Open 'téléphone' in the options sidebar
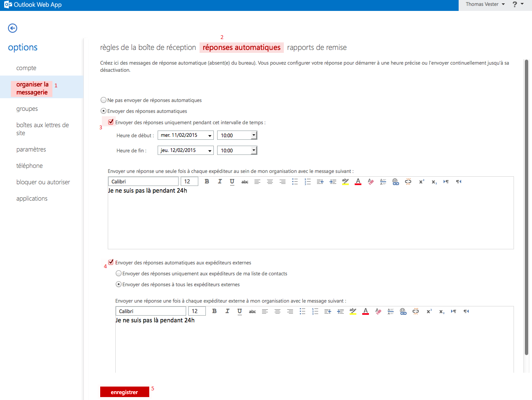Image resolution: width=532 pixels, height=400 pixels. pos(29,166)
